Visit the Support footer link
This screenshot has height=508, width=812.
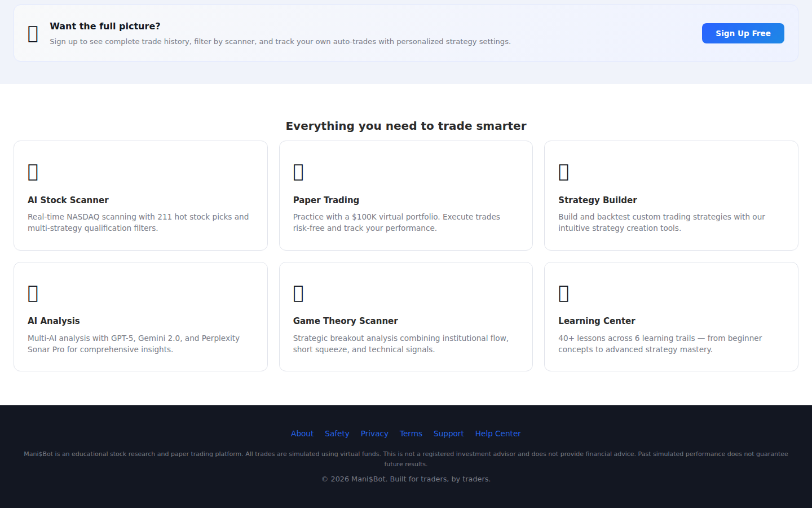pyautogui.click(x=448, y=433)
